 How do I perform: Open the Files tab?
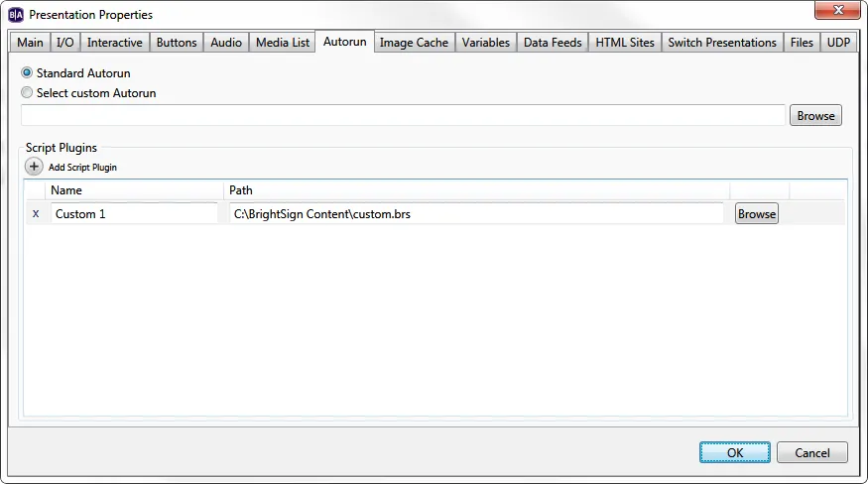(x=802, y=43)
